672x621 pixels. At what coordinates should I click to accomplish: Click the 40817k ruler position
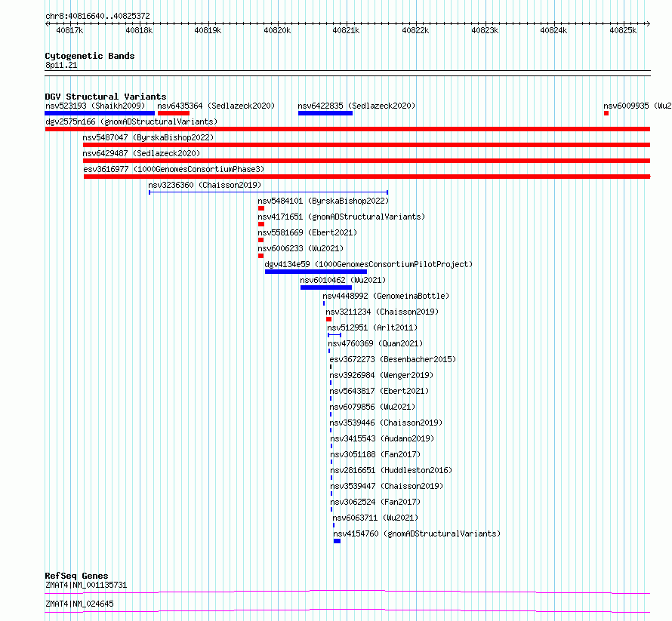(x=70, y=30)
